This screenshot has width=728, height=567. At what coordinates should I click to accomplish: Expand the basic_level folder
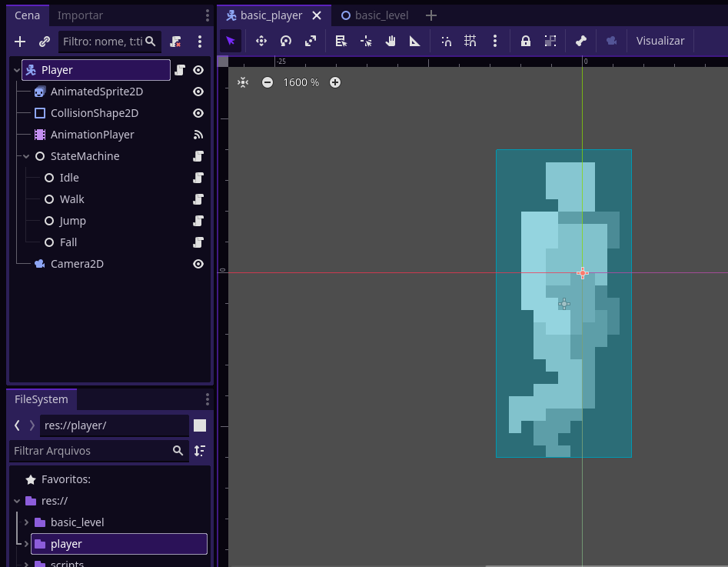(26, 522)
